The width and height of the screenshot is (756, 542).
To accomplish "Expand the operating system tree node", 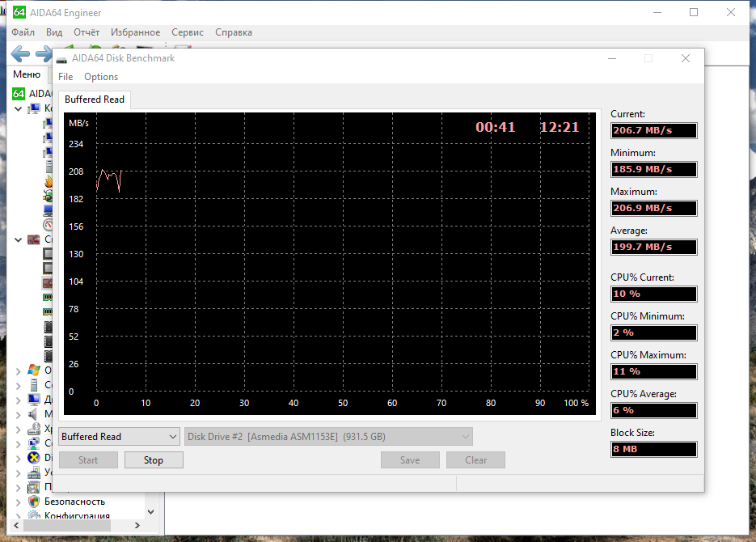I will tap(18, 371).
